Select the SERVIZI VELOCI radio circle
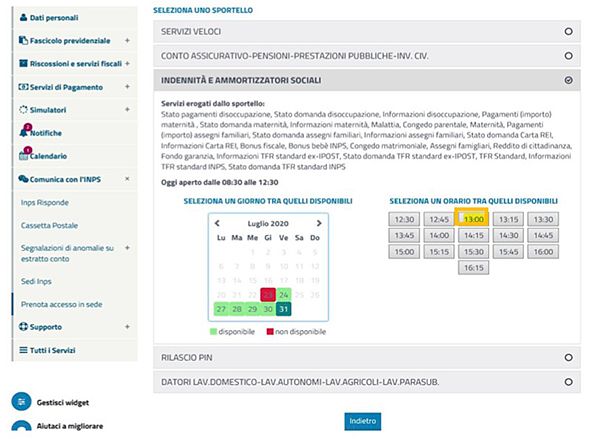The image size is (610, 439). pos(568,32)
